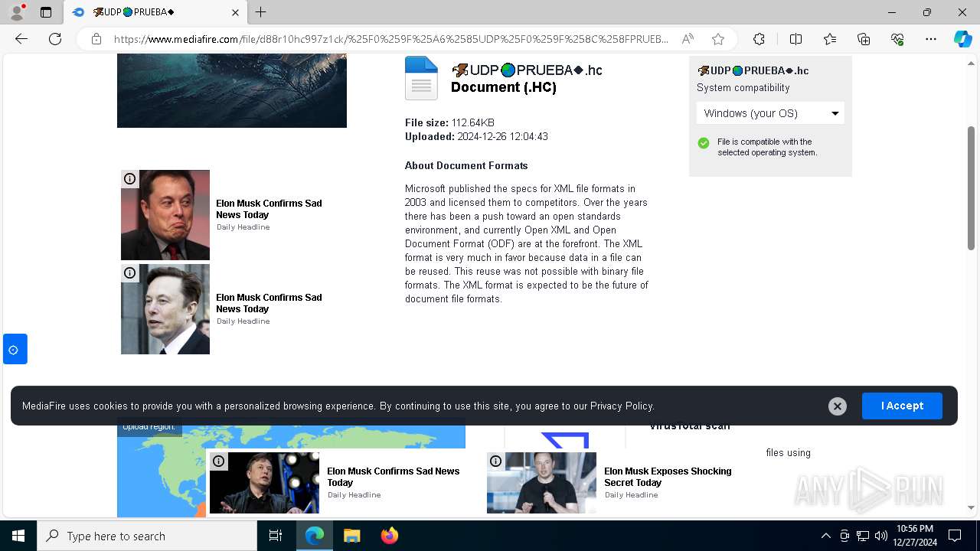Image resolution: width=980 pixels, height=551 pixels.
Task: Open the second sidebar Elon Musk ad thumbnail
Action: (165, 309)
